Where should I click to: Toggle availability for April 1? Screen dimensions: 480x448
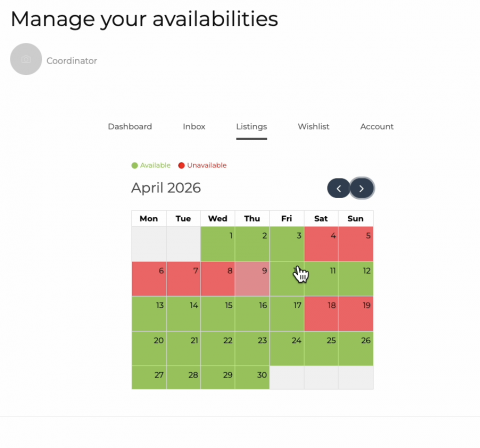(218, 244)
